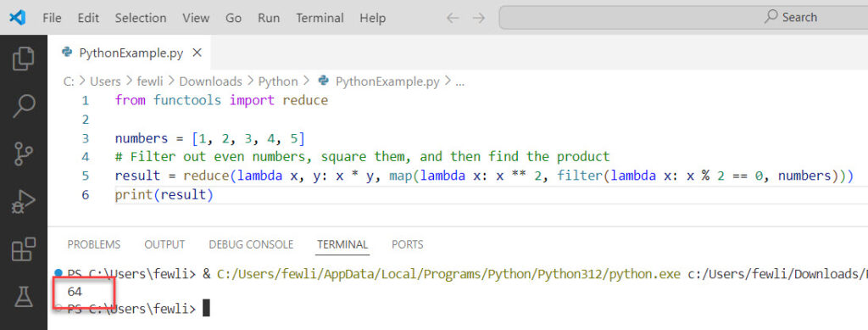Open the Terminal menu
The height and width of the screenshot is (330, 868).
(x=320, y=18)
